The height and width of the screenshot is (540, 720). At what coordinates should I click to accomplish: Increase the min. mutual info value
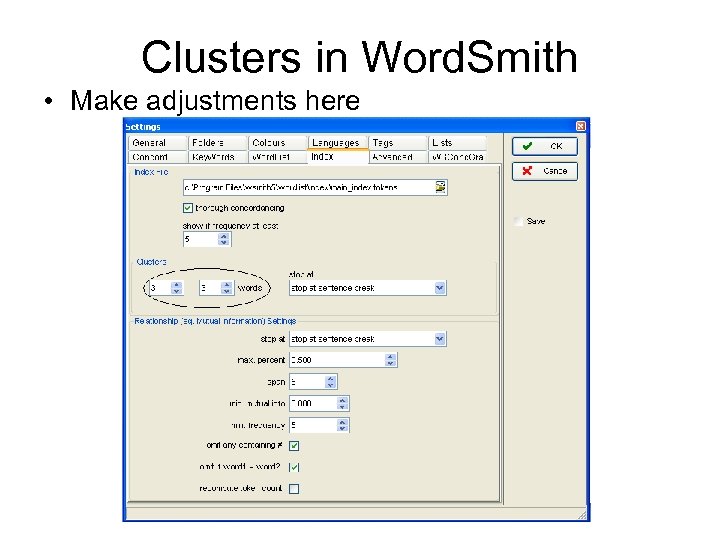[x=342, y=400]
